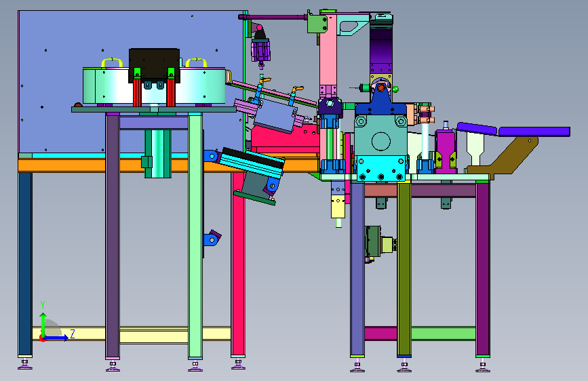
Task: Pick the magenta lower crossbar on right frame
Action: coord(380,334)
